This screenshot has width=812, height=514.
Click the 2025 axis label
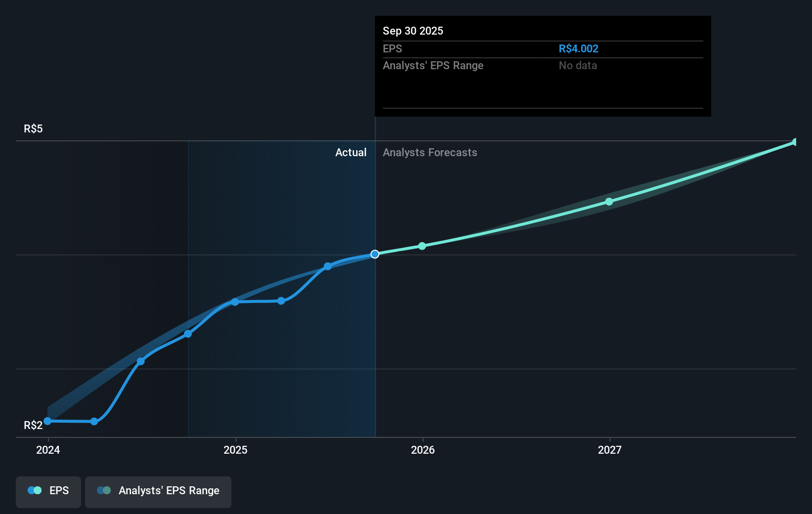tap(236, 450)
